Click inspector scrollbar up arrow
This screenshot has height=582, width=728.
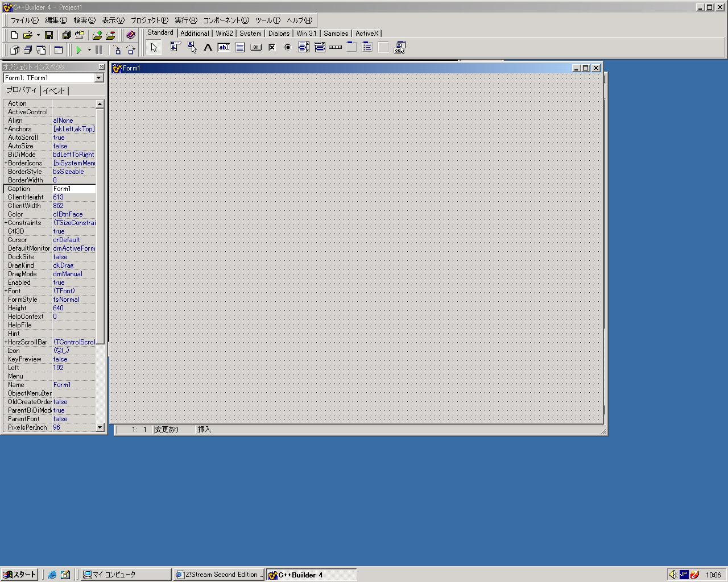(100, 103)
